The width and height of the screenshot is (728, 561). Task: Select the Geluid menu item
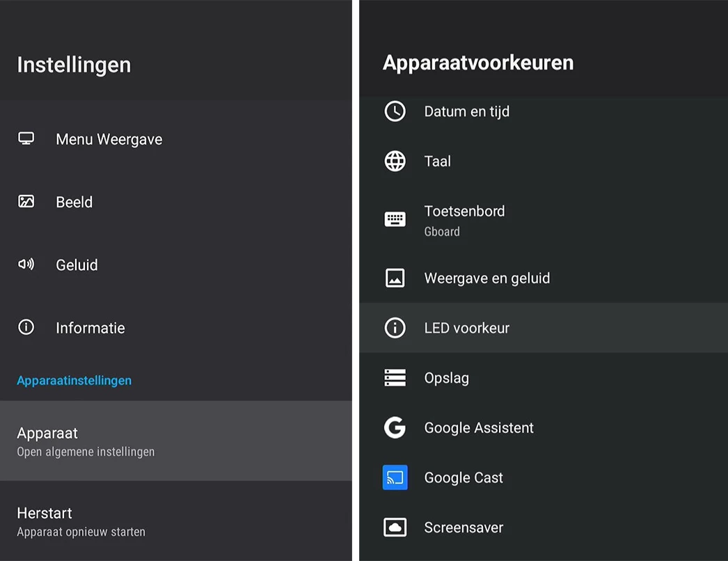tap(77, 265)
